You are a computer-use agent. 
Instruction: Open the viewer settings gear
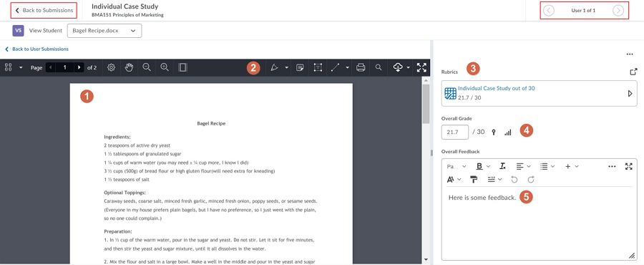[x=111, y=68]
